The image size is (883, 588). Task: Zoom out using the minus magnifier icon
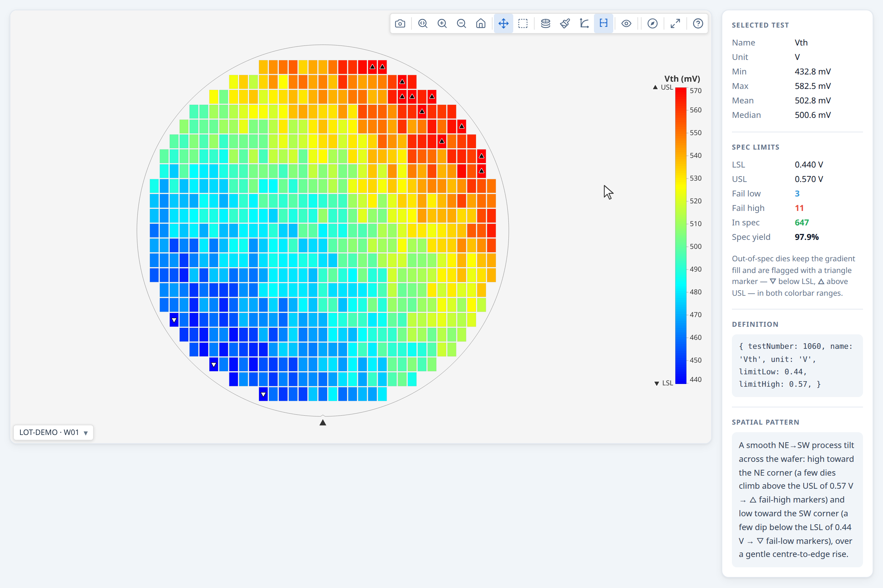click(462, 24)
